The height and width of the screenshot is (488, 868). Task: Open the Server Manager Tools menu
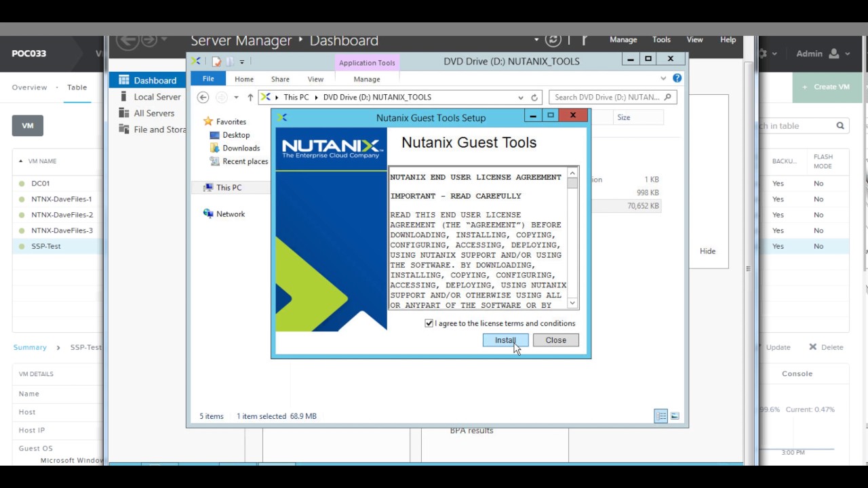(661, 40)
